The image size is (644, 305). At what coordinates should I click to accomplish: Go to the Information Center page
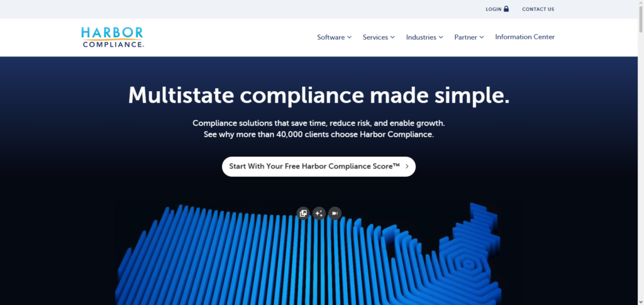point(525,37)
